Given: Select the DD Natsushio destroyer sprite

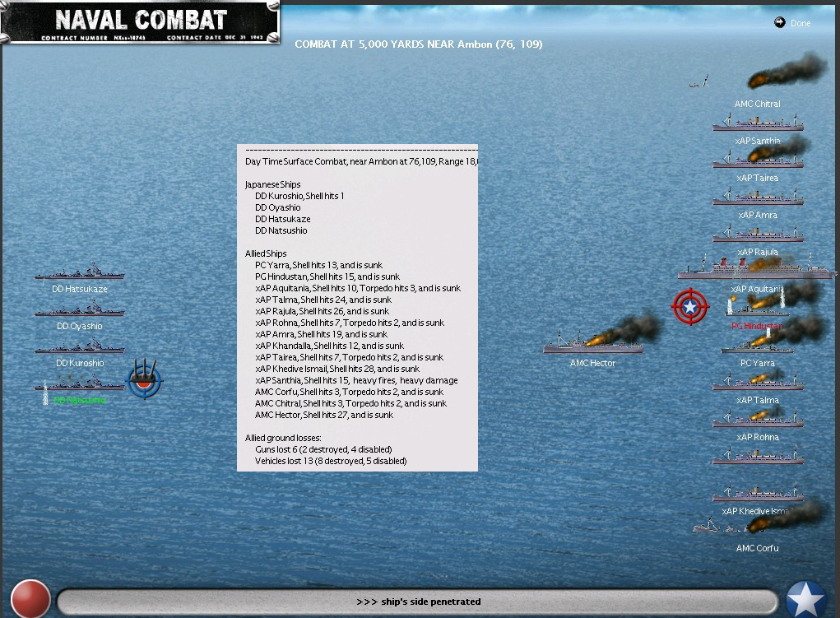Looking at the screenshot, I should point(79,382).
